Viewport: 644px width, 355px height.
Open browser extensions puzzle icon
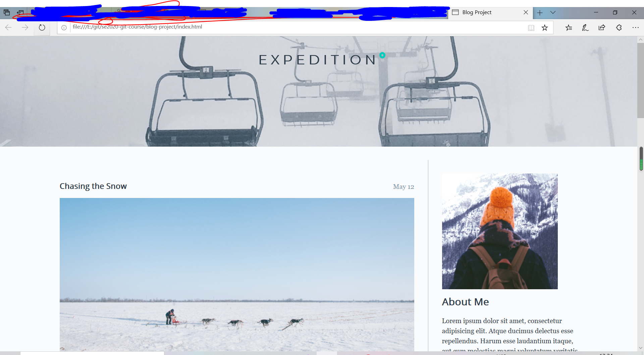[x=619, y=28]
